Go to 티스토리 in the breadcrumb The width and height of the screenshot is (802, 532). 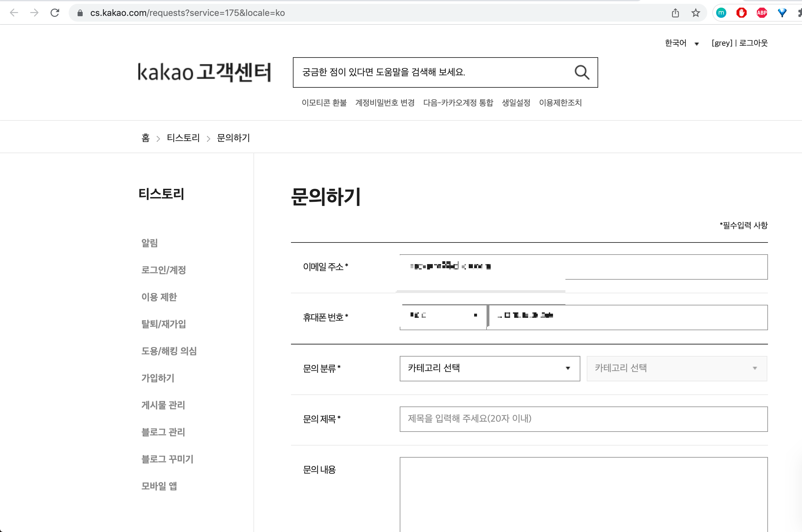point(183,138)
